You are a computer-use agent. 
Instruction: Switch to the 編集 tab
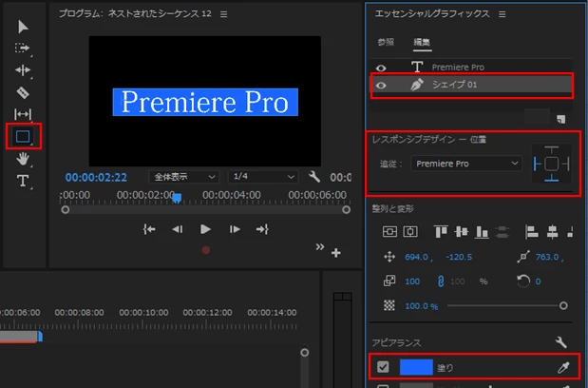[422, 42]
